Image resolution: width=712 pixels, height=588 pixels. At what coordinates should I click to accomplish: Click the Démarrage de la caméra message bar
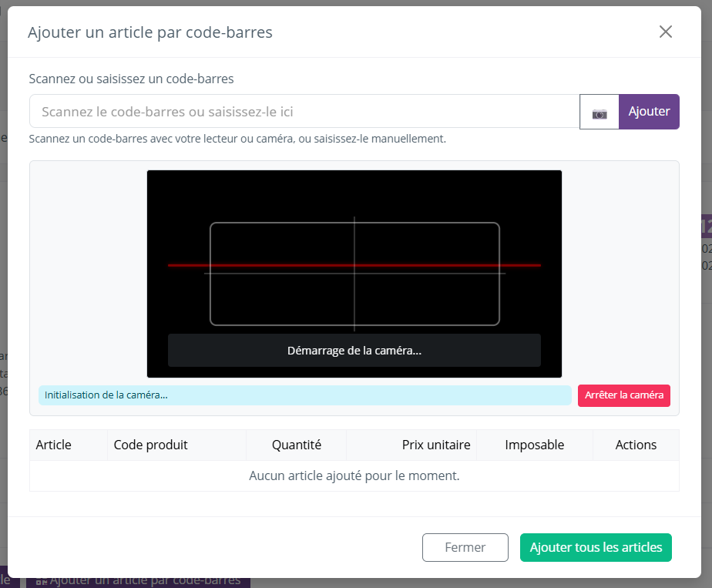click(x=354, y=351)
